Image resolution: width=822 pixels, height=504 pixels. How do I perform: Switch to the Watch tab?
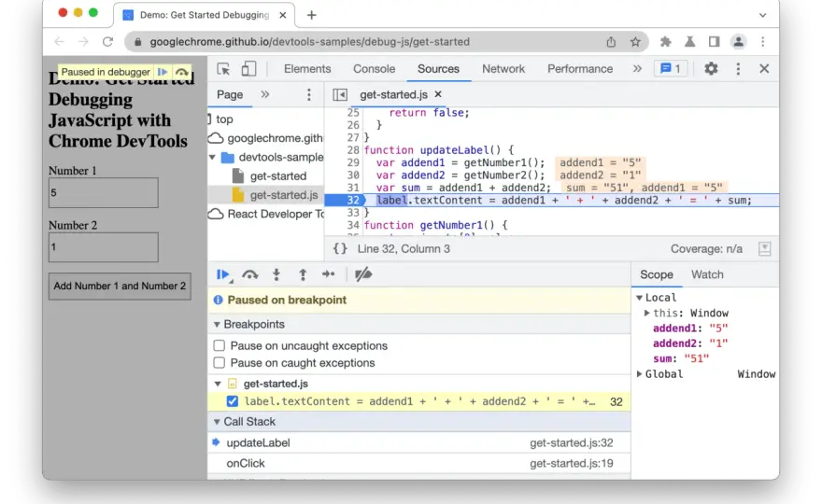[707, 274]
